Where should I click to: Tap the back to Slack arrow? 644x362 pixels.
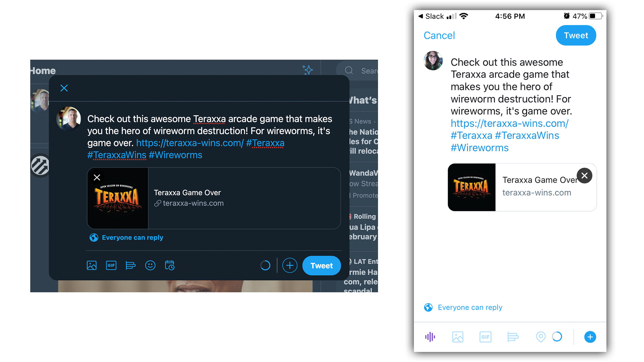pyautogui.click(x=421, y=16)
